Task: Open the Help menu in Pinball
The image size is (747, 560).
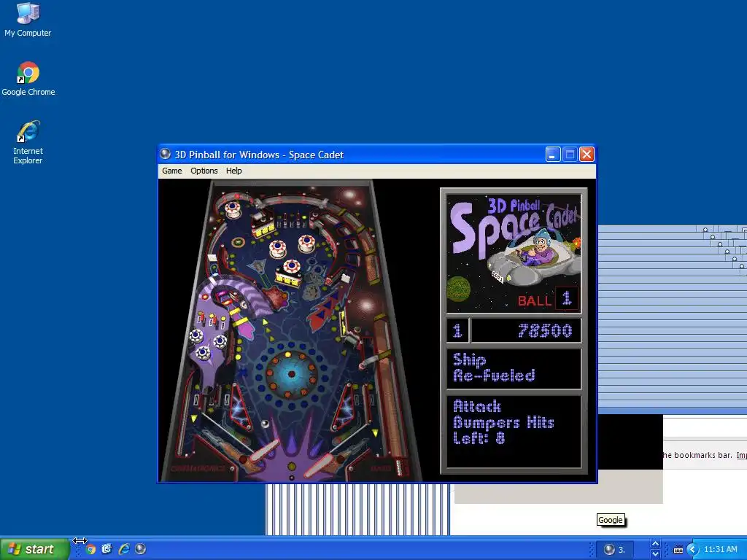Action: 233,171
